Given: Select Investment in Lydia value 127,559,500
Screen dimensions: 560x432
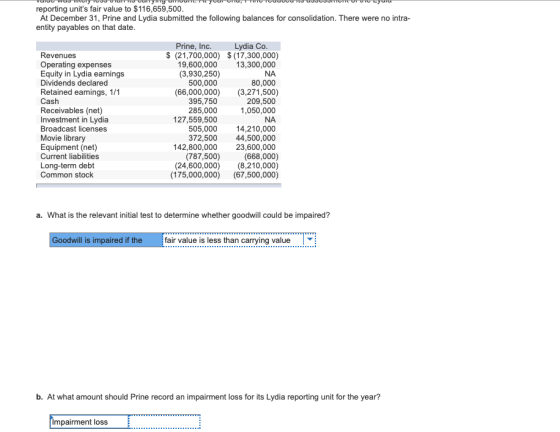Looking at the screenshot, I should coord(195,120).
